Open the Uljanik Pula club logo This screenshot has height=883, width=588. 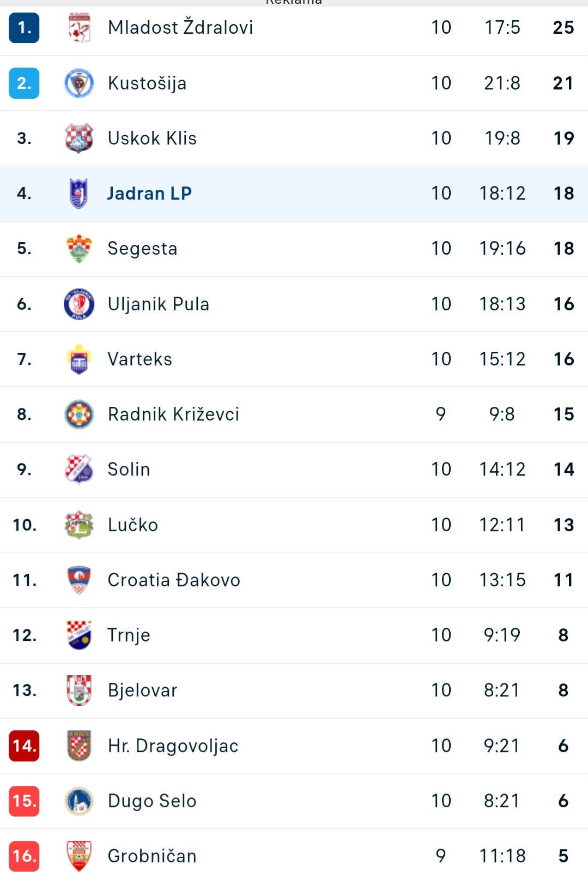pyautogui.click(x=79, y=304)
